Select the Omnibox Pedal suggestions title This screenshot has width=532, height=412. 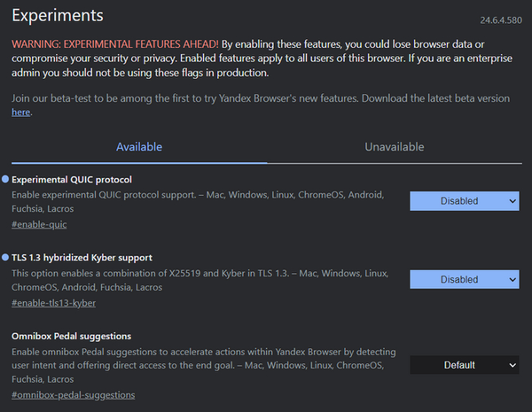[x=72, y=336]
